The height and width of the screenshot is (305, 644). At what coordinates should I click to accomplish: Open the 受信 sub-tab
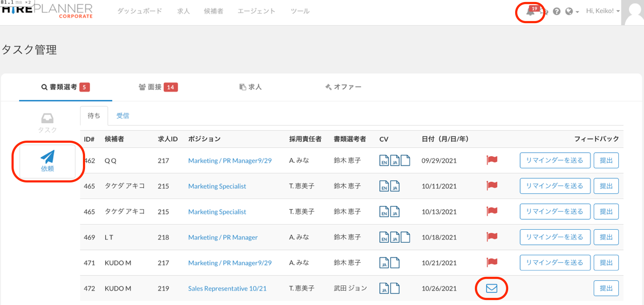(x=123, y=116)
